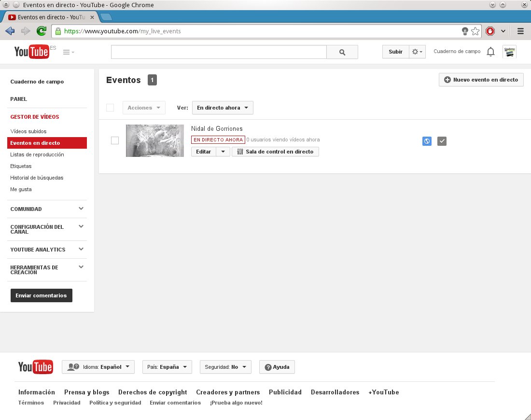Image resolution: width=531 pixels, height=420 pixels.
Task: Open PANEL in the sidebar
Action: pos(19,99)
